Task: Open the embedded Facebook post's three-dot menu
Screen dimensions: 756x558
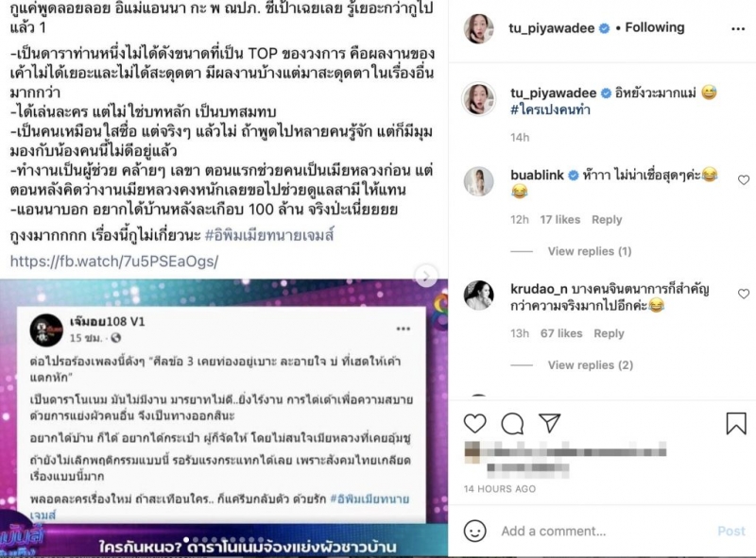Action: 404,329
